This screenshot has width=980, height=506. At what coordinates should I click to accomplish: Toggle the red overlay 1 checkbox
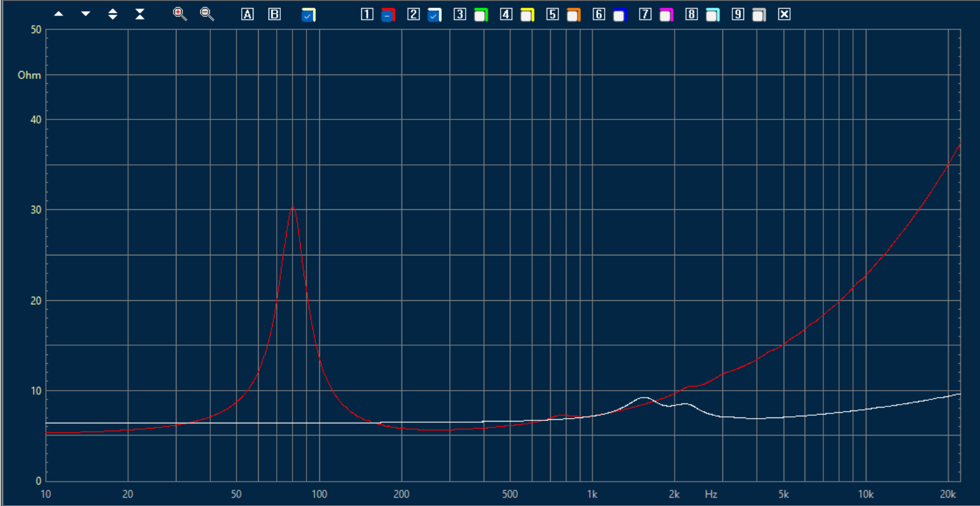click(388, 15)
